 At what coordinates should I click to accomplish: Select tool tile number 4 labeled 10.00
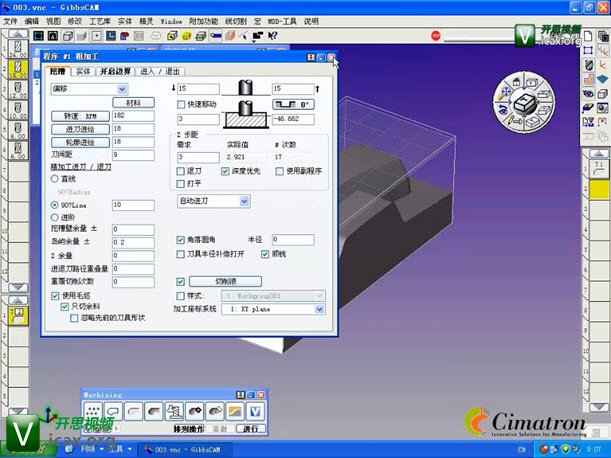[x=18, y=110]
